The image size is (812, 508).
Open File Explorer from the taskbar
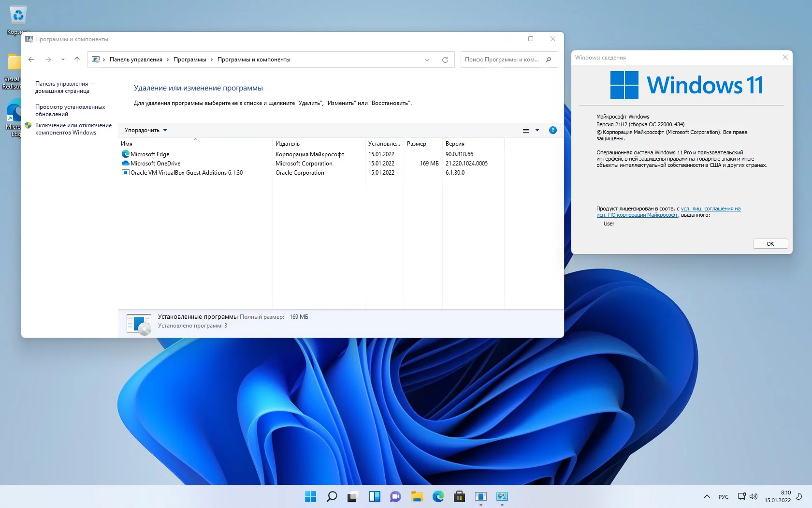(x=417, y=496)
